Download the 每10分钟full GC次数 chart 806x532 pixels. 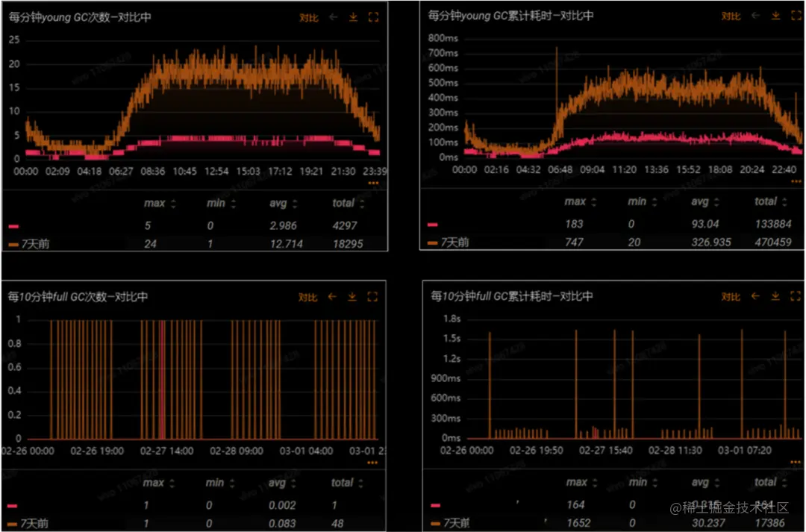(x=352, y=296)
